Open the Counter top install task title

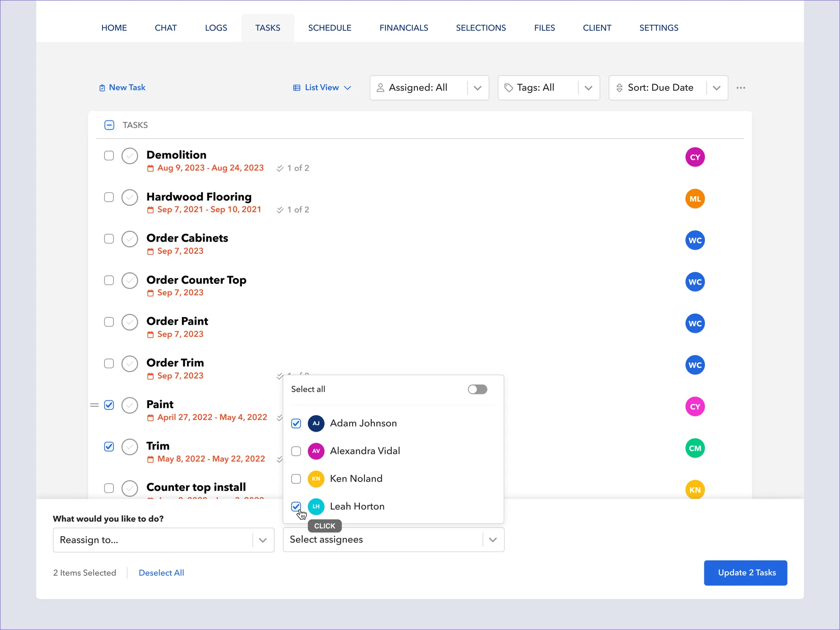(196, 487)
